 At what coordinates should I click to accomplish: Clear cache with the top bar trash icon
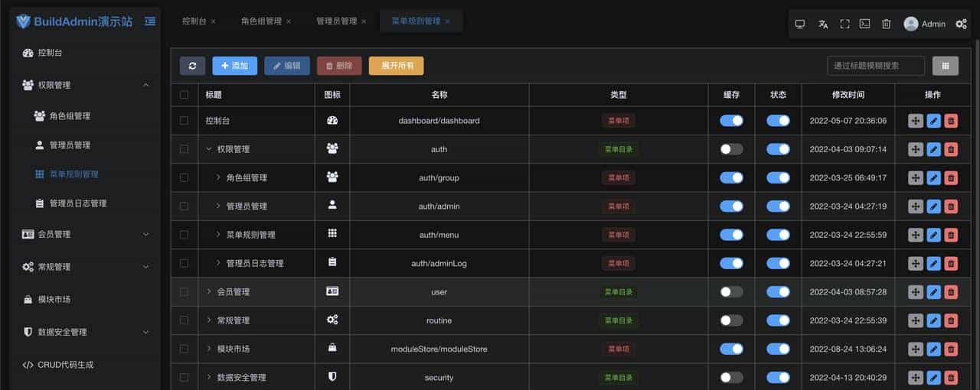[x=886, y=24]
